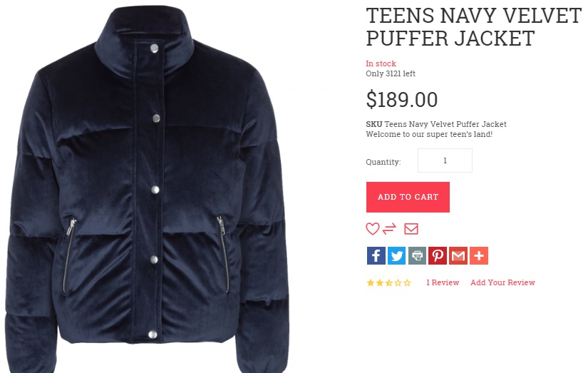588x373 pixels.
Task: Open more sharing options with plus icon
Action: coord(479,255)
